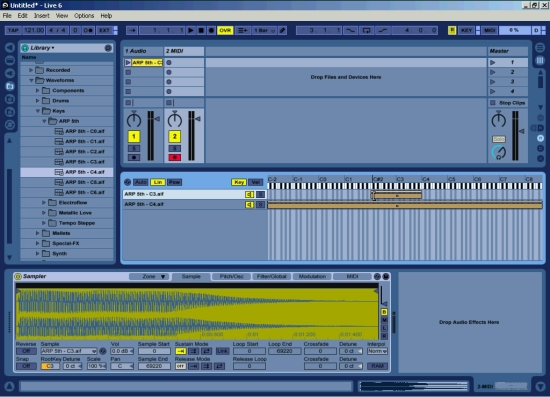Toggle the OVR overdub button
This screenshot has width=550, height=397.
(x=225, y=31)
